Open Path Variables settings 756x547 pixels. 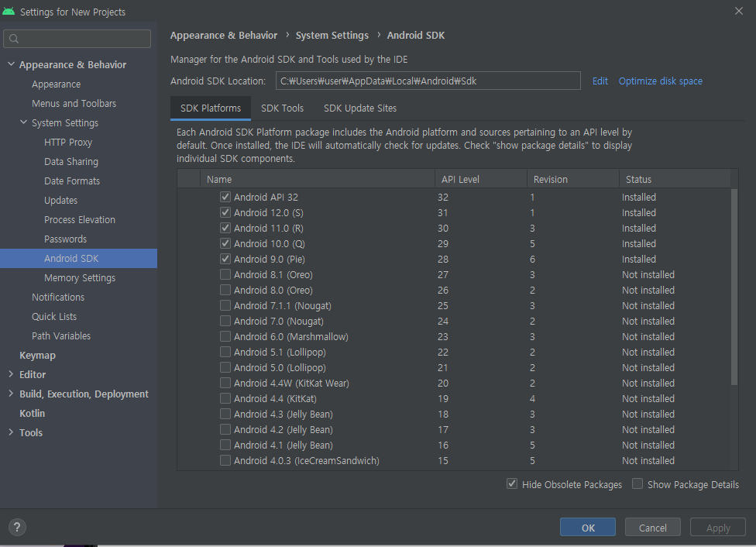click(60, 335)
